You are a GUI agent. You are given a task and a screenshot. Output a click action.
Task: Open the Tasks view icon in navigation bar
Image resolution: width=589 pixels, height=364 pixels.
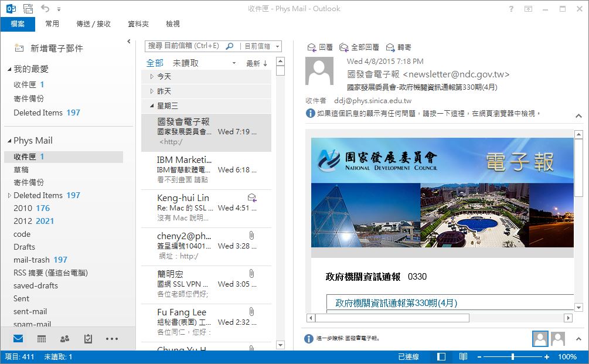tap(88, 339)
